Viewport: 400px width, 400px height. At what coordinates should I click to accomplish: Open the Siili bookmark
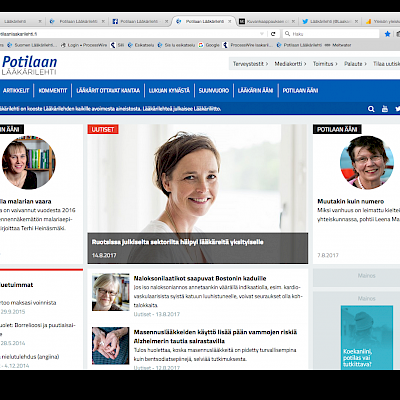(118, 45)
